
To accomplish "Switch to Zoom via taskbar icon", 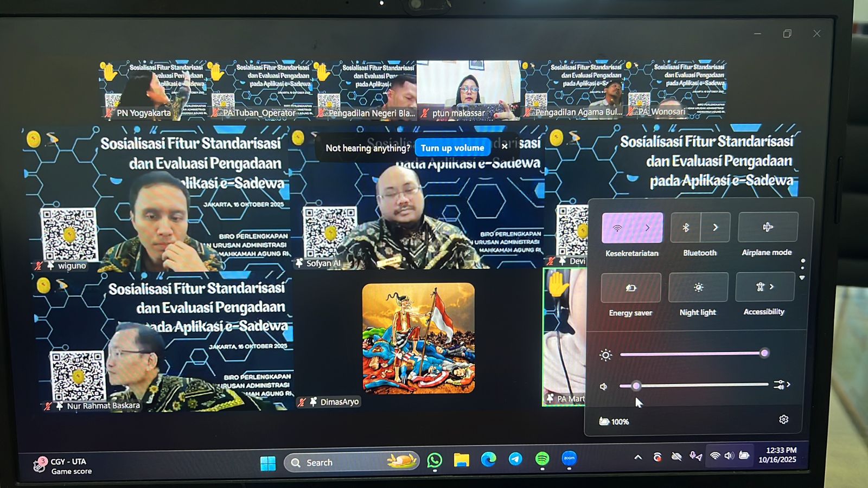I will 569,459.
